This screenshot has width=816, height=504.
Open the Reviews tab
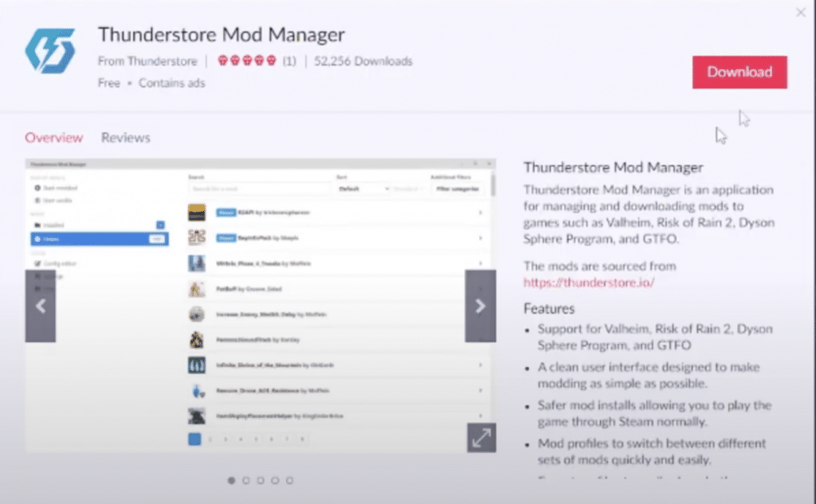tap(125, 138)
